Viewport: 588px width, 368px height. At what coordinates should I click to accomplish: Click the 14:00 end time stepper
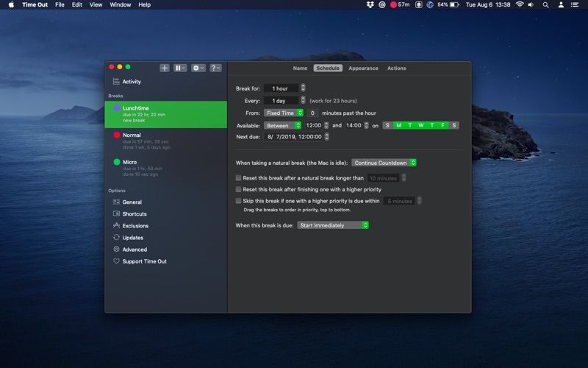366,125
